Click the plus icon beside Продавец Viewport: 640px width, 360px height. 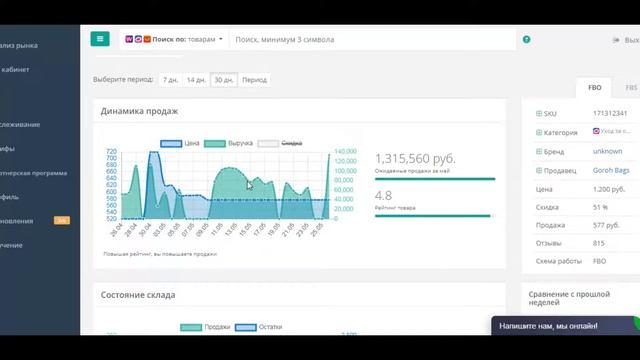(539, 170)
